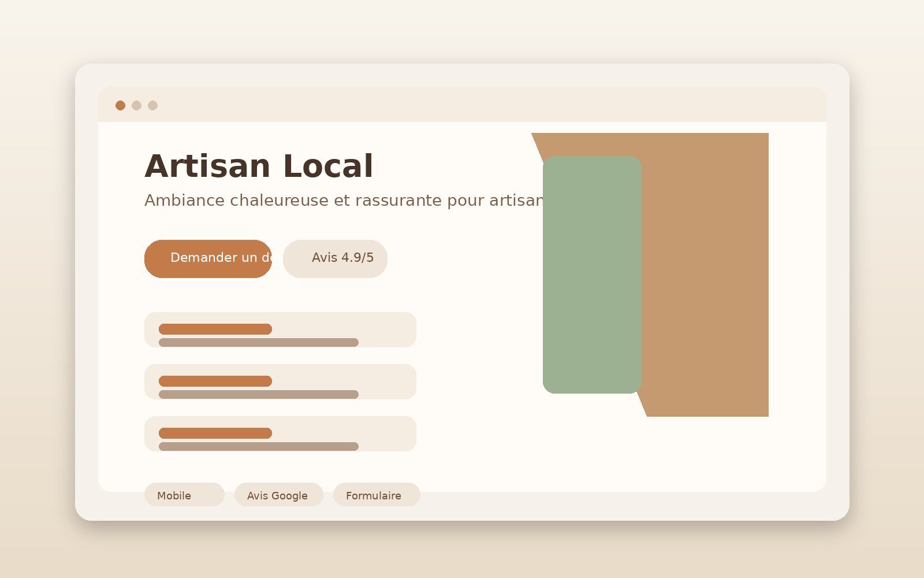The height and width of the screenshot is (578, 924).
Task: Click the 'Artisan Local' heading
Action: click(x=259, y=166)
